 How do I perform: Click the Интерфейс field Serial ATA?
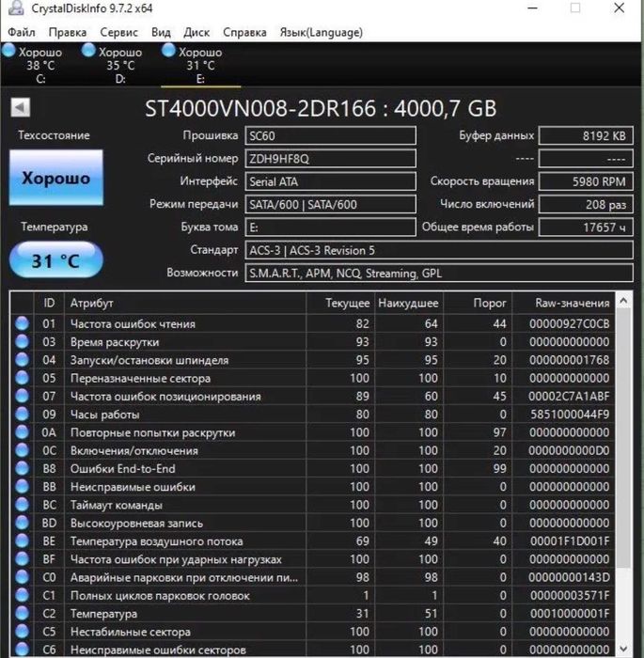click(x=330, y=181)
